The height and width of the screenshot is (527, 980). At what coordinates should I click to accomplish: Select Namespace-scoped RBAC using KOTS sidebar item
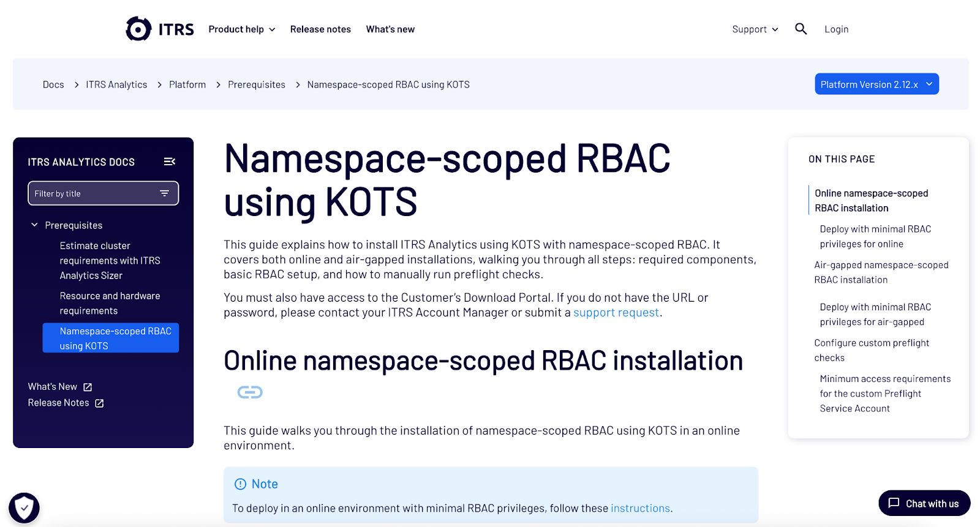pyautogui.click(x=111, y=338)
